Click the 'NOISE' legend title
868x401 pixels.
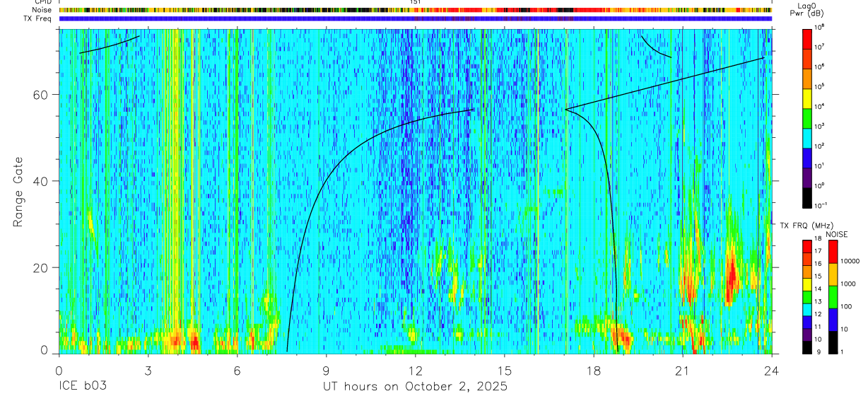pos(837,233)
